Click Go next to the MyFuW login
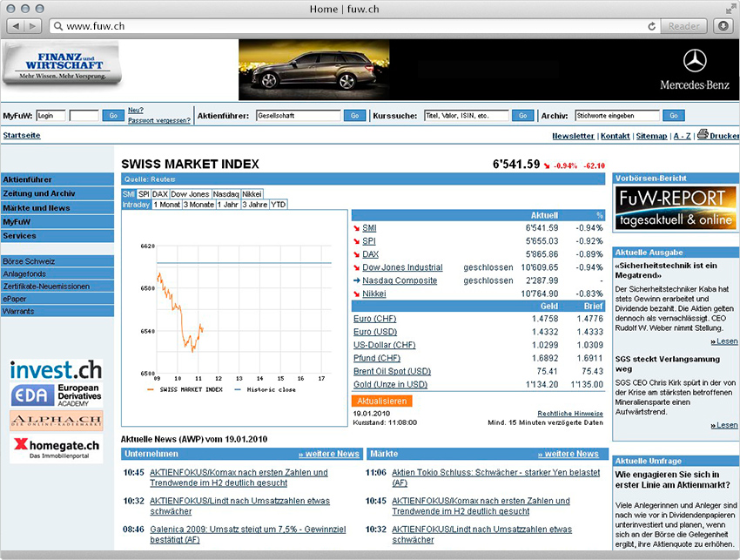The height and width of the screenshot is (560, 740). [x=113, y=116]
